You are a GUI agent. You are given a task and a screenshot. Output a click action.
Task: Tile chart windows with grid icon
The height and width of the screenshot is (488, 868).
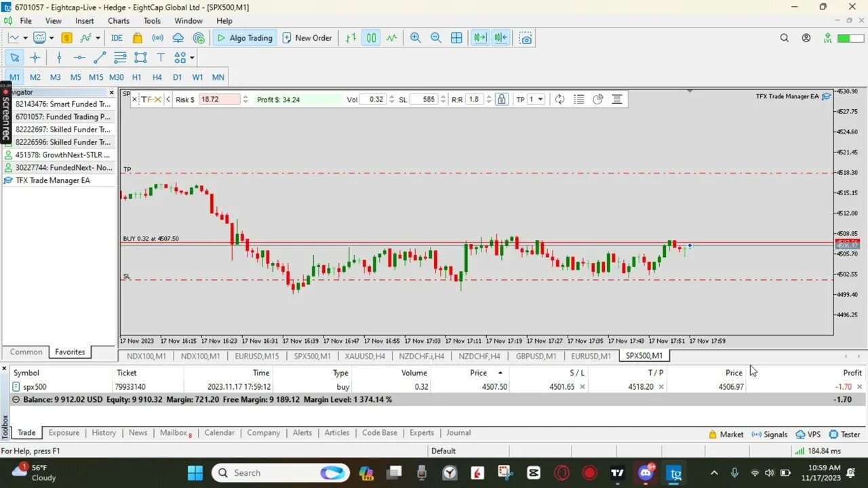click(456, 38)
